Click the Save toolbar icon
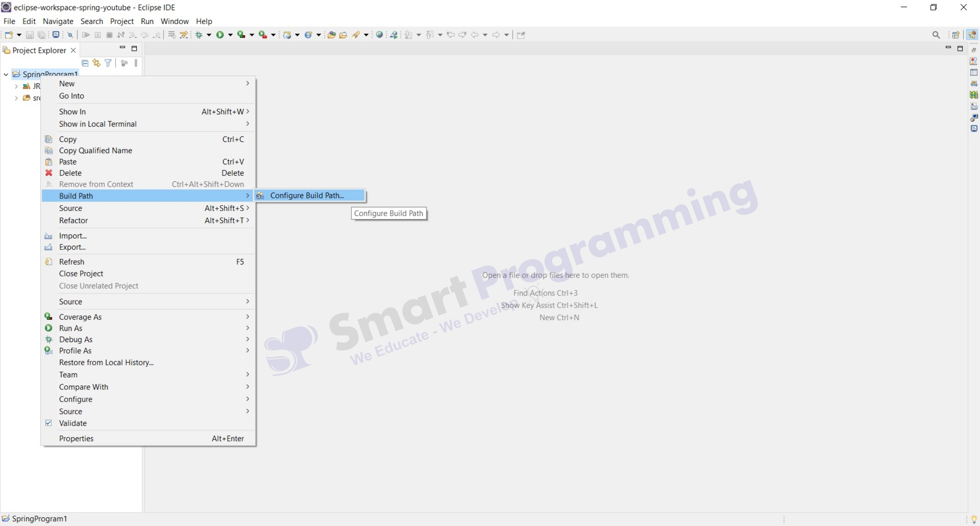This screenshot has width=980, height=526. (x=29, y=35)
